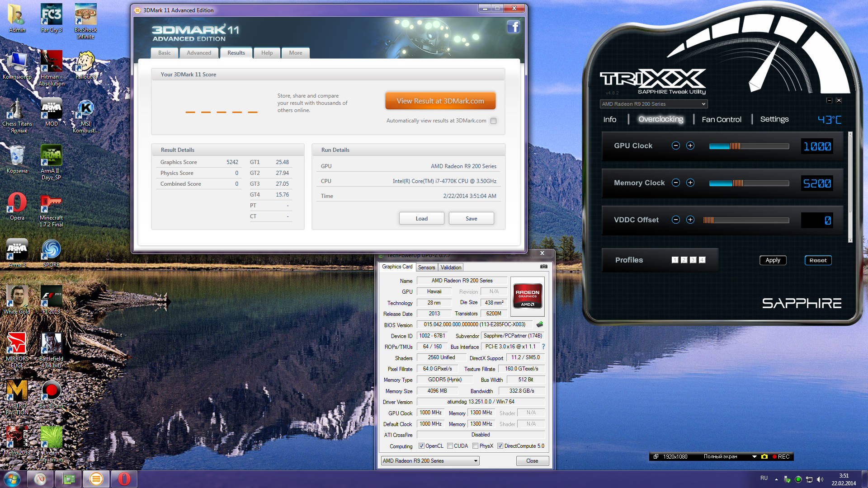Open Bandicam screen mode dropdown arrow
Screen dimensions: 868x488
coord(754,457)
